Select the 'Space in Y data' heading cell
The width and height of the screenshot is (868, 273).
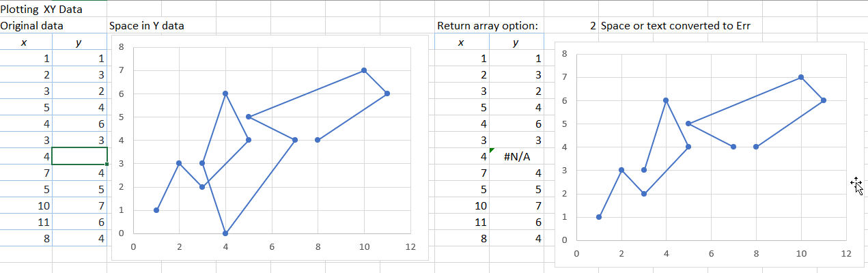146,26
